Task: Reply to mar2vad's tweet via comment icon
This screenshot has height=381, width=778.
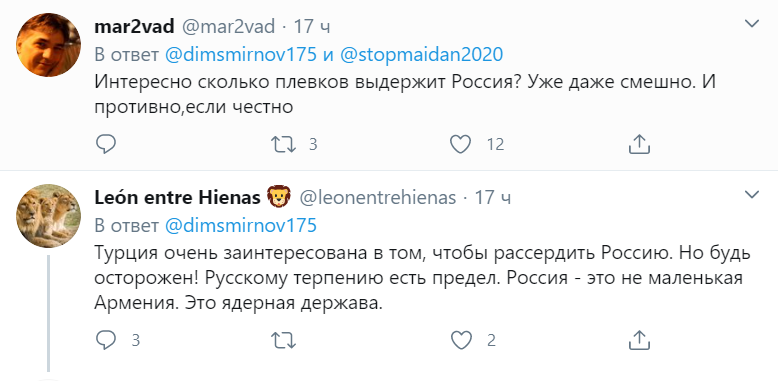Action: [105, 144]
